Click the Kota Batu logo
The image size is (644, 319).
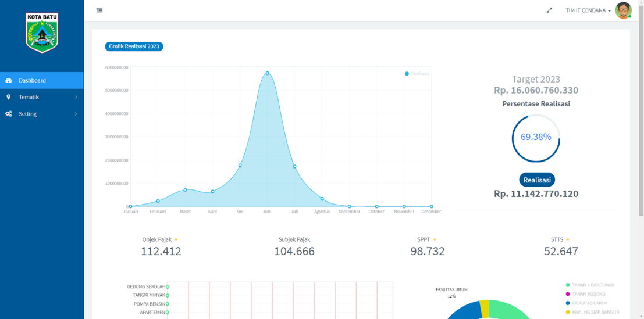click(42, 33)
